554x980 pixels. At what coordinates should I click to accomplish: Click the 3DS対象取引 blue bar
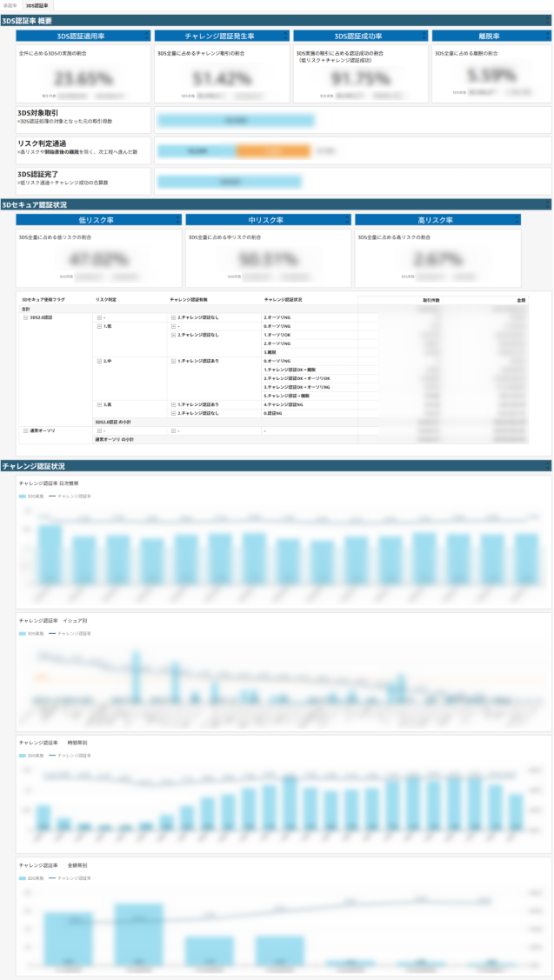[236, 120]
